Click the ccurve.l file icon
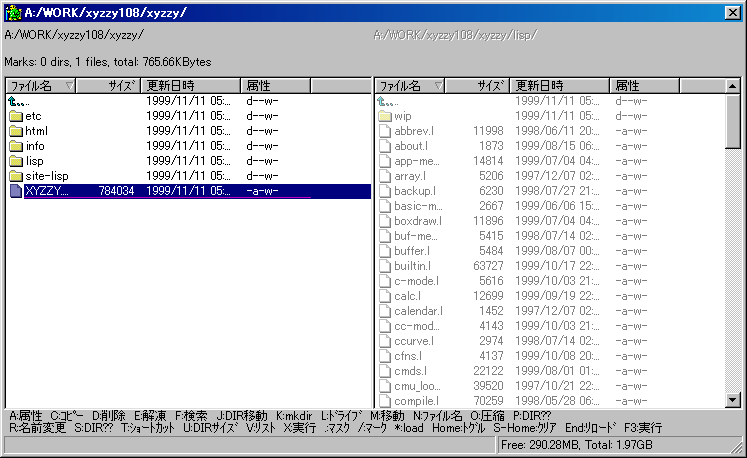The image size is (747, 458). pyautogui.click(x=385, y=341)
